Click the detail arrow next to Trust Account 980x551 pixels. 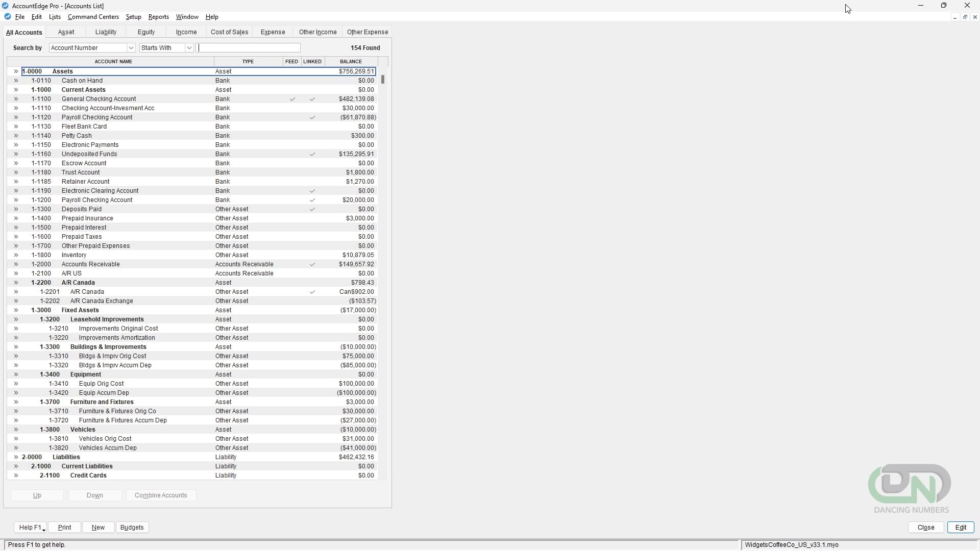(x=16, y=172)
